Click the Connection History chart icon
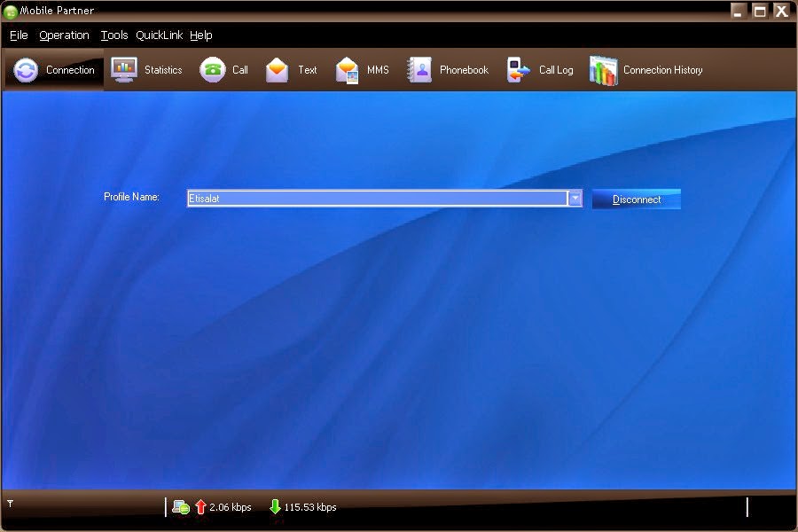 coord(604,70)
